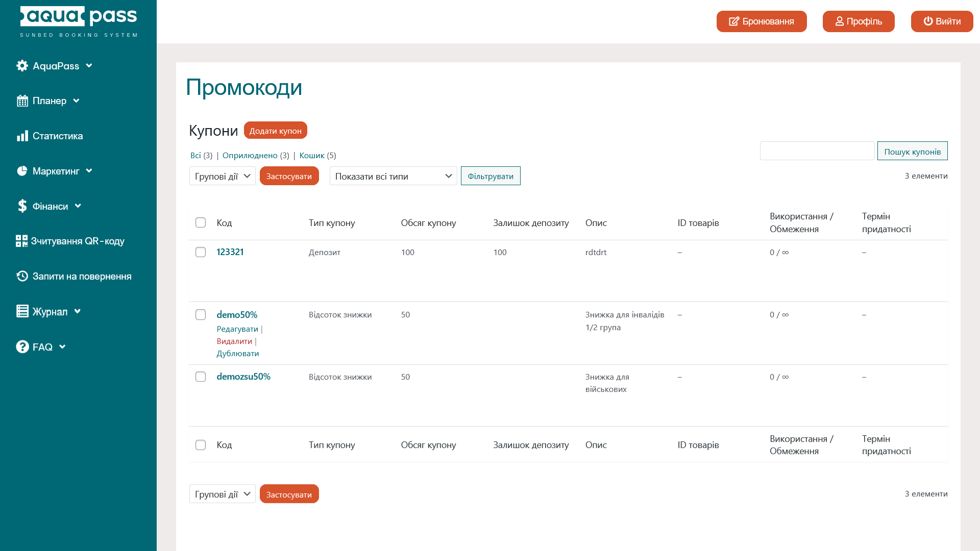Select all coupons via header checkbox
980x551 pixels.
201,223
